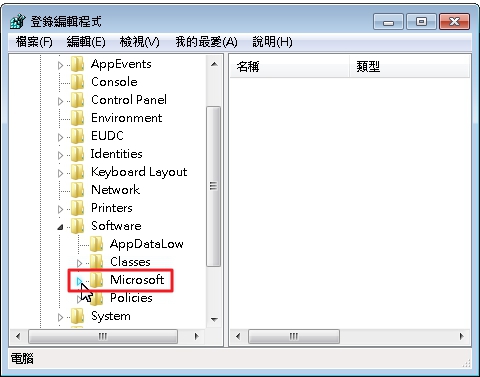Click the 電腦 status bar text
The image size is (480, 377).
click(x=22, y=359)
